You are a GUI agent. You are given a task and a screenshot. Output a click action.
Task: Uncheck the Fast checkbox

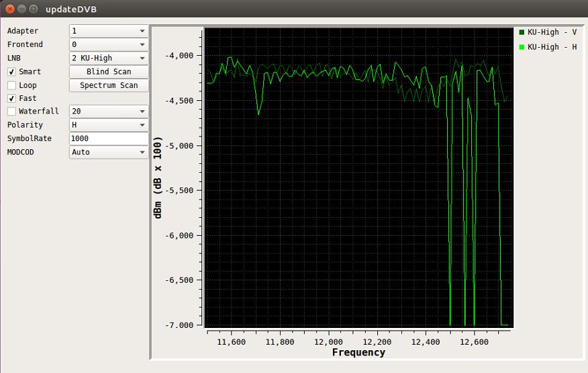11,98
